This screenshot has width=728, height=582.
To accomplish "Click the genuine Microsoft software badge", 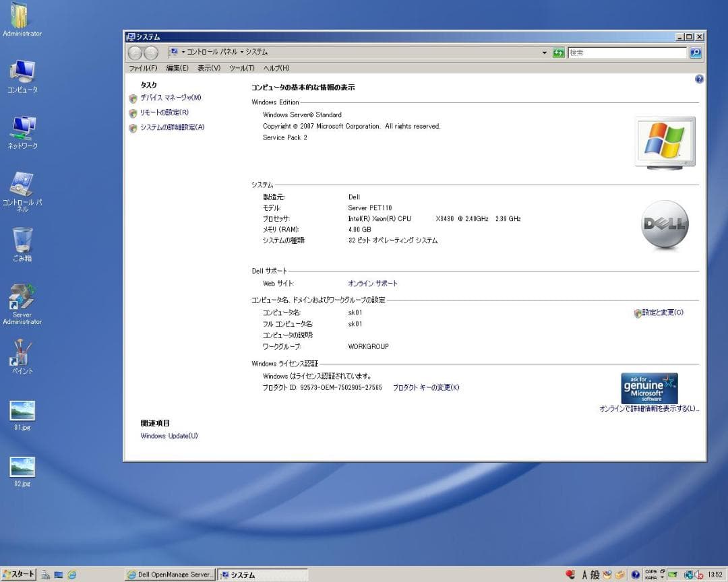I will (x=648, y=388).
